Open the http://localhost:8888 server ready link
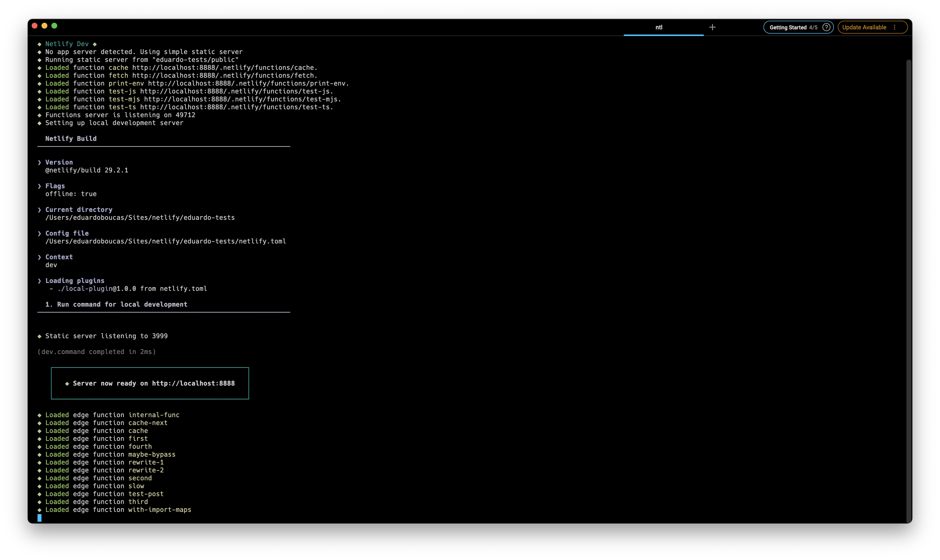This screenshot has width=940, height=560. click(x=193, y=383)
